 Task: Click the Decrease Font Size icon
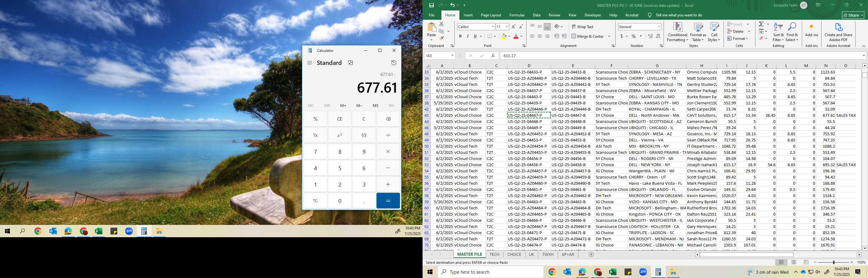(521, 27)
